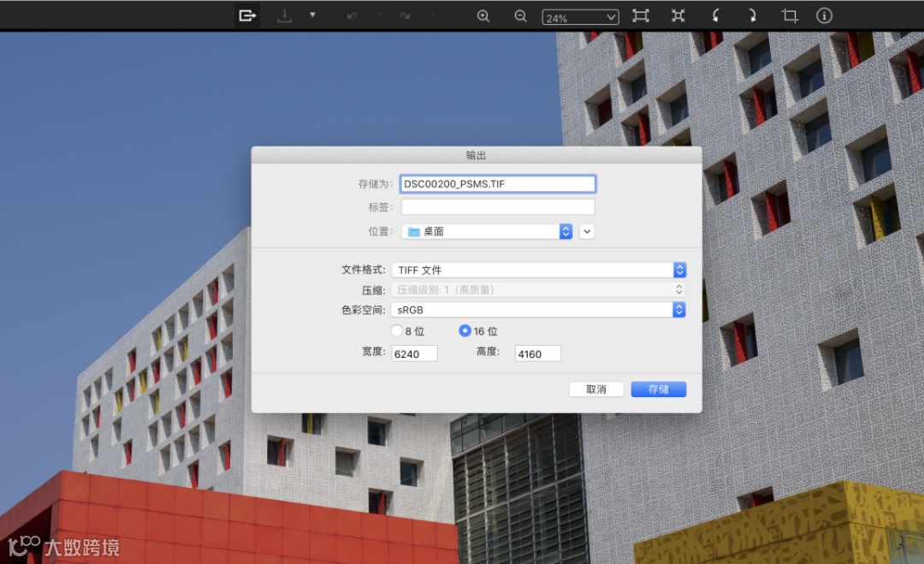Rotate image counterclockwise
Screen dimensions: 924x564
click(715, 16)
